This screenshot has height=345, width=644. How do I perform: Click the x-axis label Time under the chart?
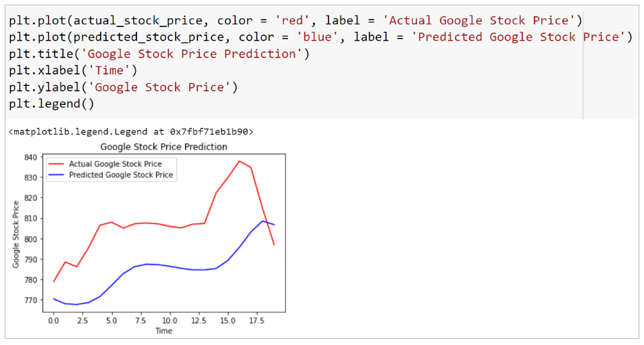pos(164,331)
